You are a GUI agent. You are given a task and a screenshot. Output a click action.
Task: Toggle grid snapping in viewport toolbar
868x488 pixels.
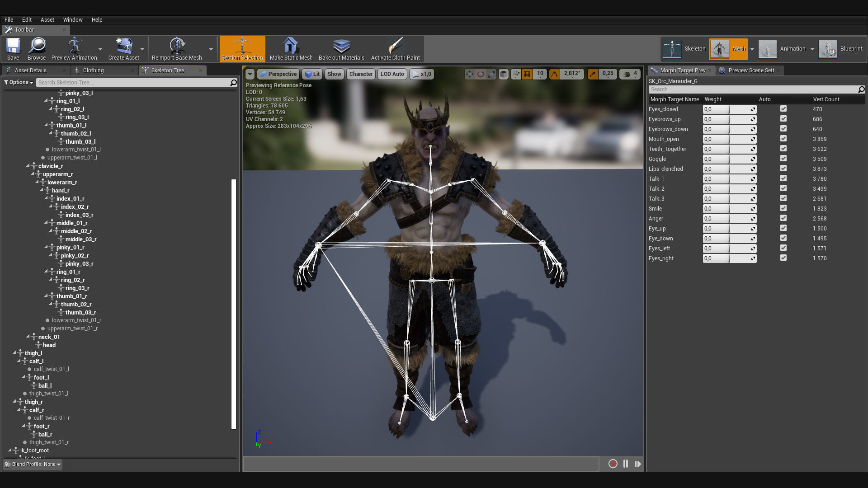tap(527, 74)
